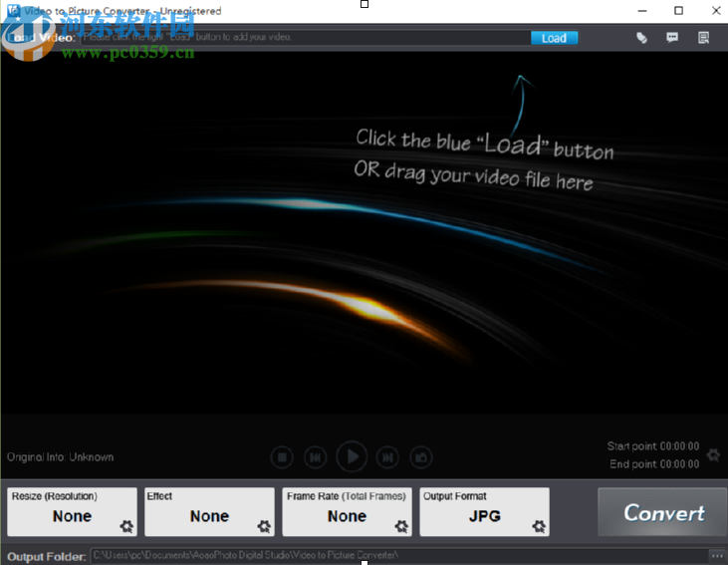Play the video preview
The width and height of the screenshot is (728, 565).
point(352,456)
